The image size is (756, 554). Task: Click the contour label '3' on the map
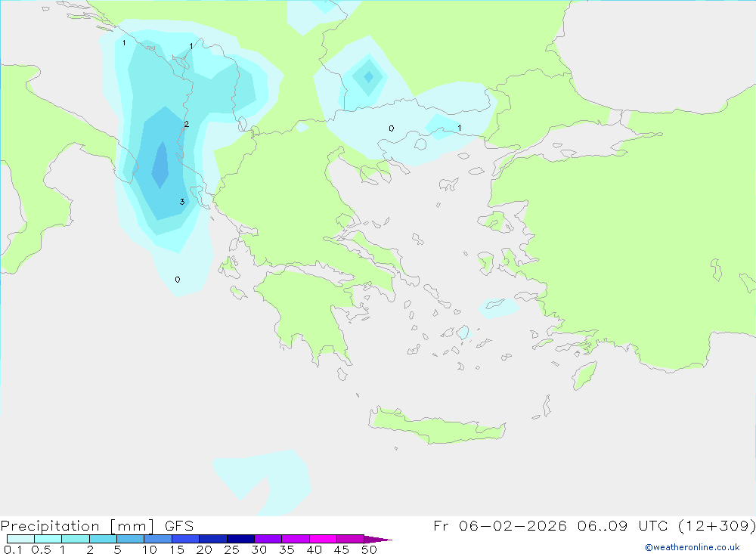click(182, 202)
